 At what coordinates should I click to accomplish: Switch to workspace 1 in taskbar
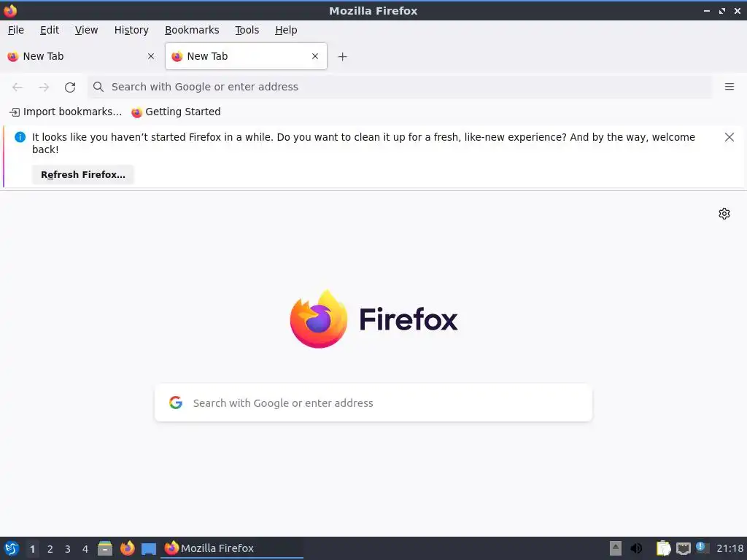[32, 549]
